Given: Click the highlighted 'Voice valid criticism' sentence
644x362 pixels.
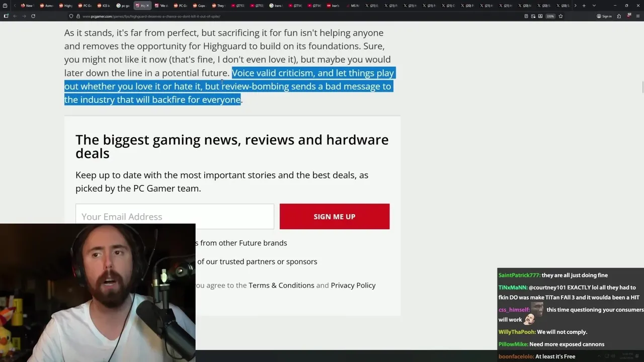Looking at the screenshot, I should click(x=229, y=86).
